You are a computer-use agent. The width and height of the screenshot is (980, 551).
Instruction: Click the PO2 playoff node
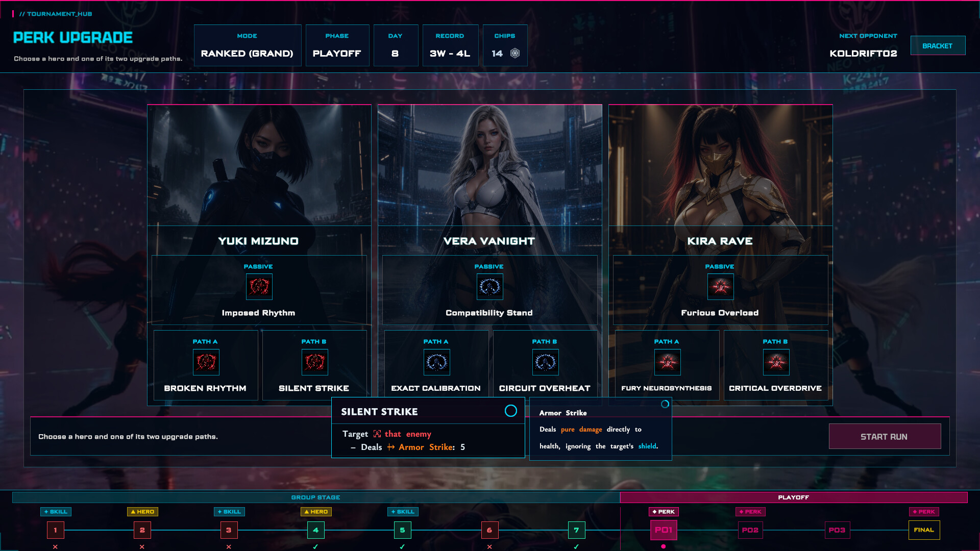pos(750,530)
